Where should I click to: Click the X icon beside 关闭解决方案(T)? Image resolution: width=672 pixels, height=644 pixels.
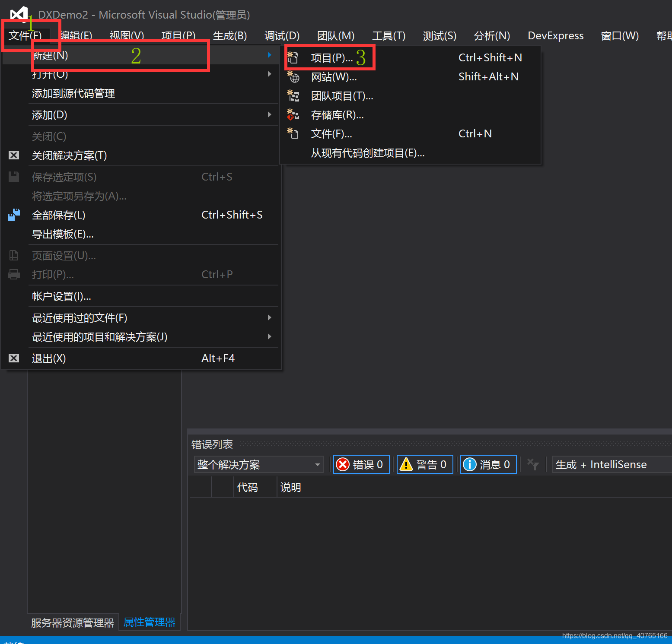(14, 155)
